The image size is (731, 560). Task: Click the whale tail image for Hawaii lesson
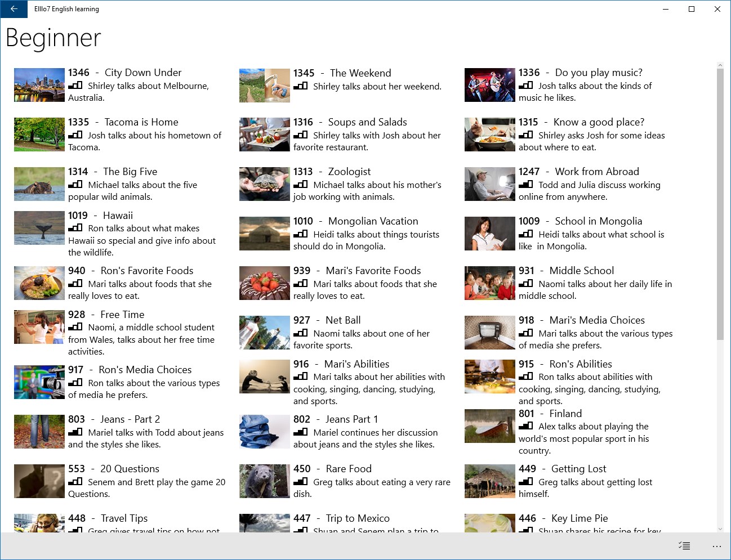pos(39,228)
